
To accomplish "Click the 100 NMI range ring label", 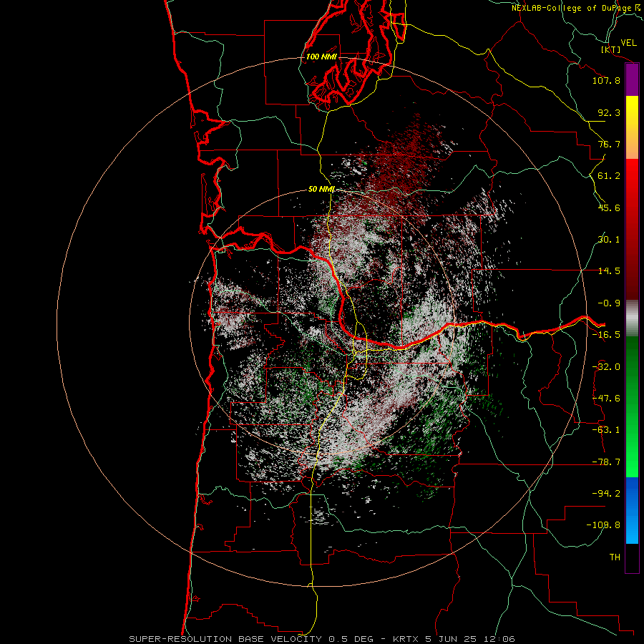I will [321, 57].
